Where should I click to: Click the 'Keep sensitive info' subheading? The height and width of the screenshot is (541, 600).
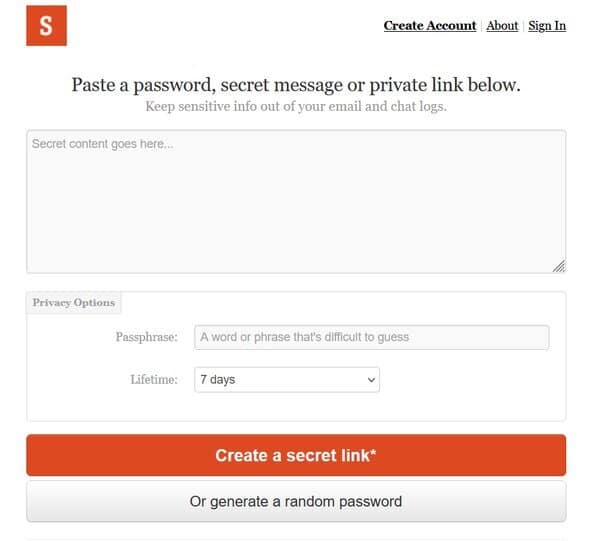(x=296, y=106)
